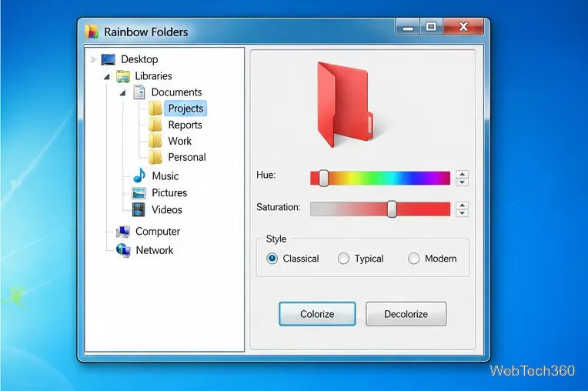The image size is (588, 391).
Task: Click the Personal folder icon
Action: 155,157
